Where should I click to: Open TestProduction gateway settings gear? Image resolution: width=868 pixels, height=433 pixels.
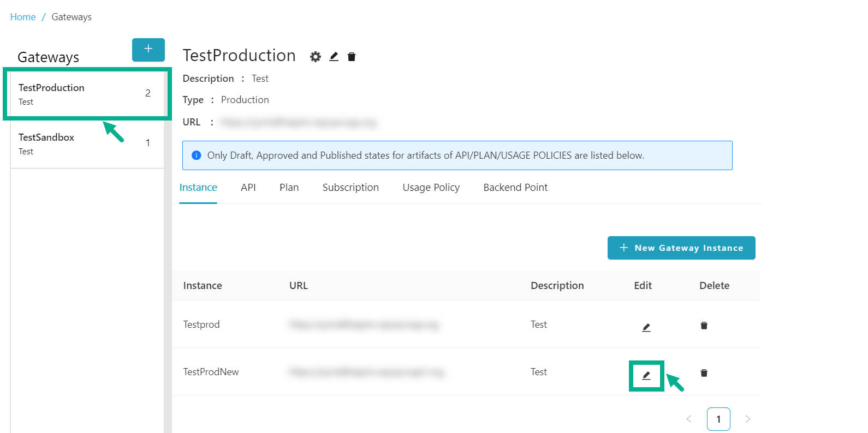[315, 57]
